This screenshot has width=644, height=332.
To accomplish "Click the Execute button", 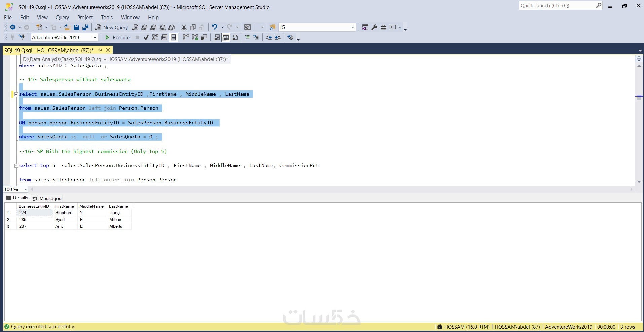I will coord(117,37).
